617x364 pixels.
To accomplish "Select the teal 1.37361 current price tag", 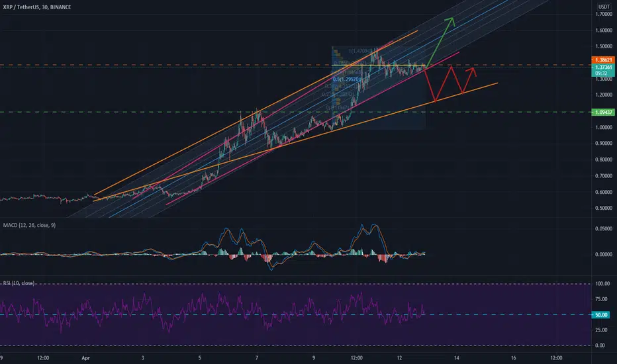I will (x=603, y=68).
